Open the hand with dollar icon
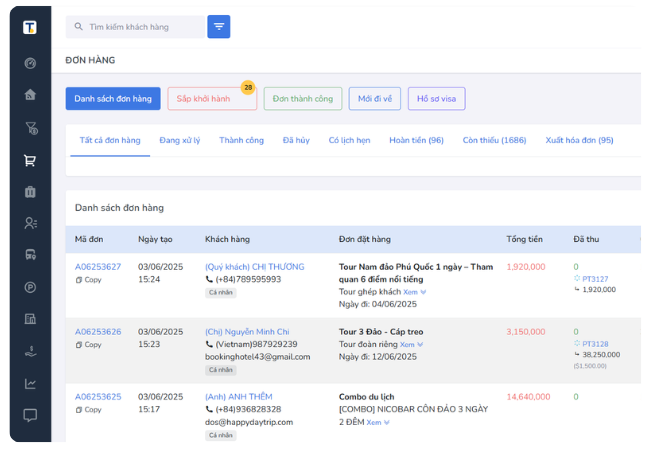The width and height of the screenshot is (650, 450). (x=30, y=351)
